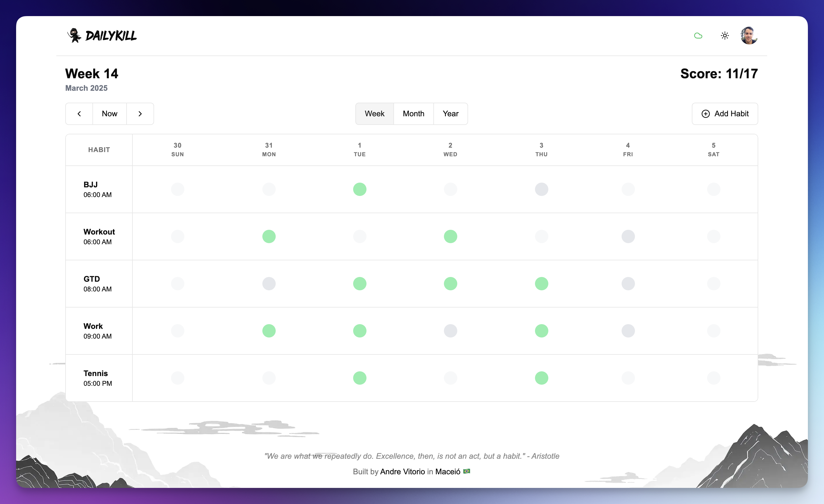Screen dimensions: 824x504
Task: Open the Maceió link in footer
Action: [448, 472]
